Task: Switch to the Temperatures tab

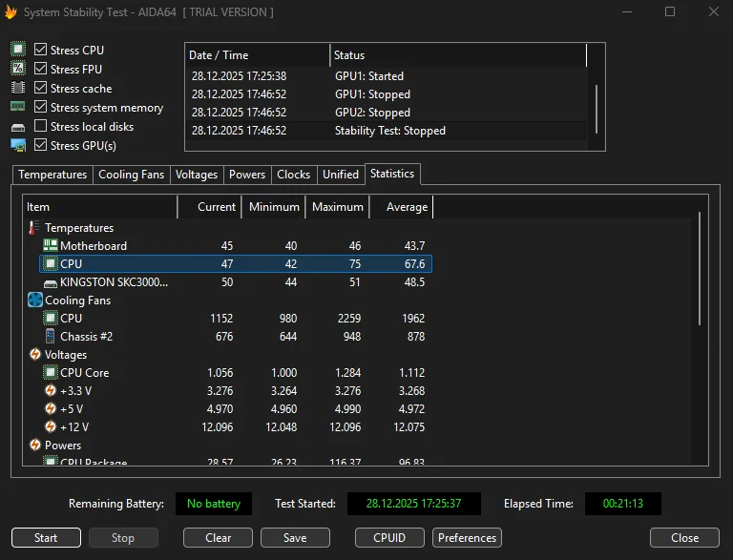Action: [52, 175]
